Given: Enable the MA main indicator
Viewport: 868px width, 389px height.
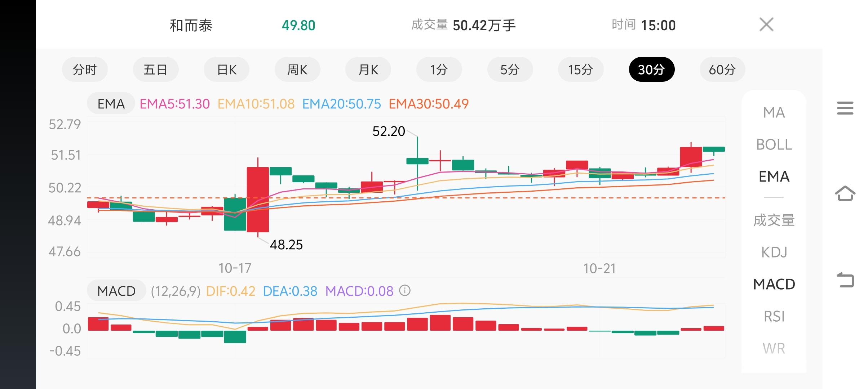Looking at the screenshot, I should tap(774, 112).
